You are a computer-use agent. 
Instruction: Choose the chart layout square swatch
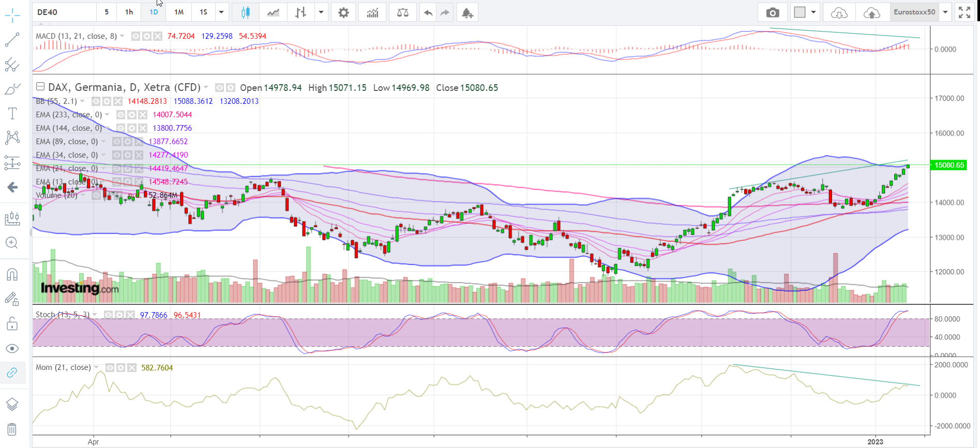(x=800, y=12)
